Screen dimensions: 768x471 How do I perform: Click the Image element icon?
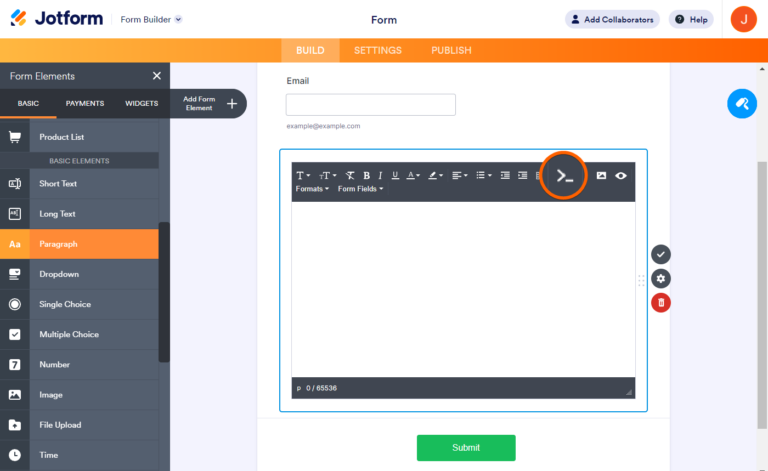click(15, 395)
